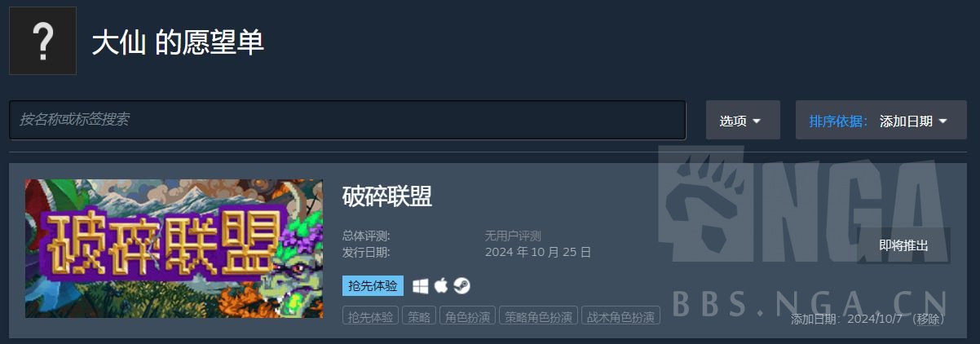Open the 选项 options dropdown

point(743,120)
